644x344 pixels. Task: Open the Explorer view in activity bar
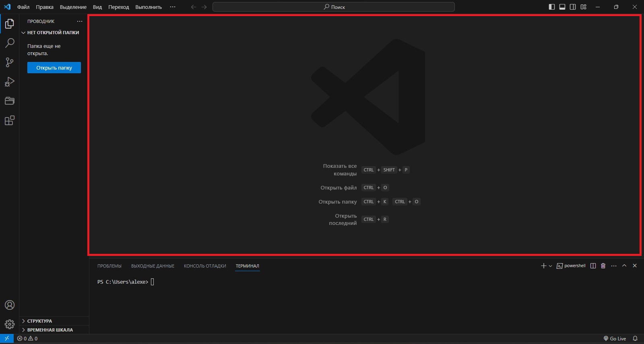[x=10, y=24]
